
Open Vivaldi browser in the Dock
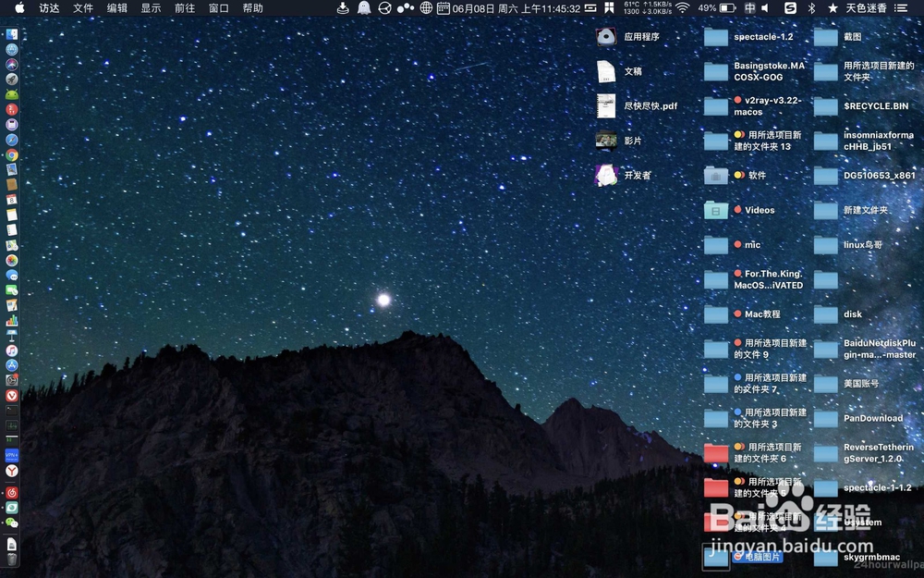coord(12,396)
